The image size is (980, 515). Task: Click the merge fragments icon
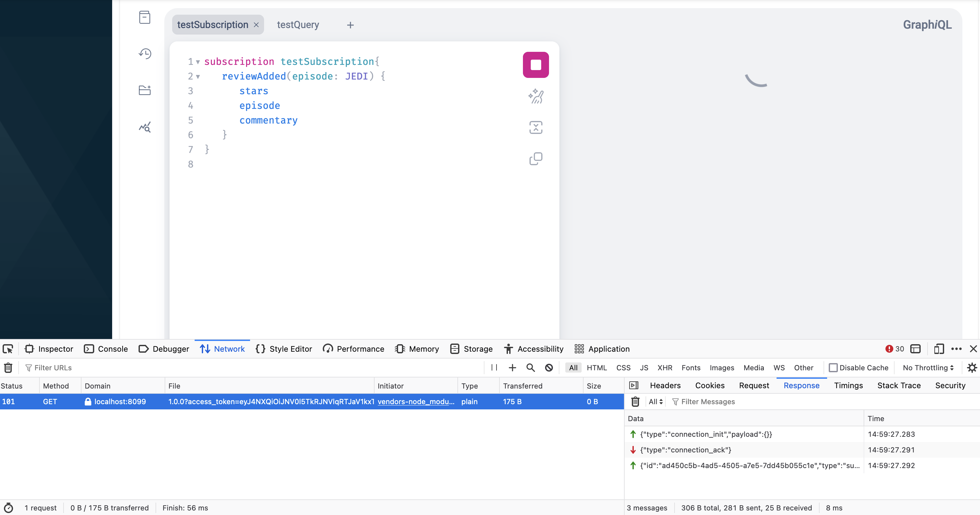(536, 127)
